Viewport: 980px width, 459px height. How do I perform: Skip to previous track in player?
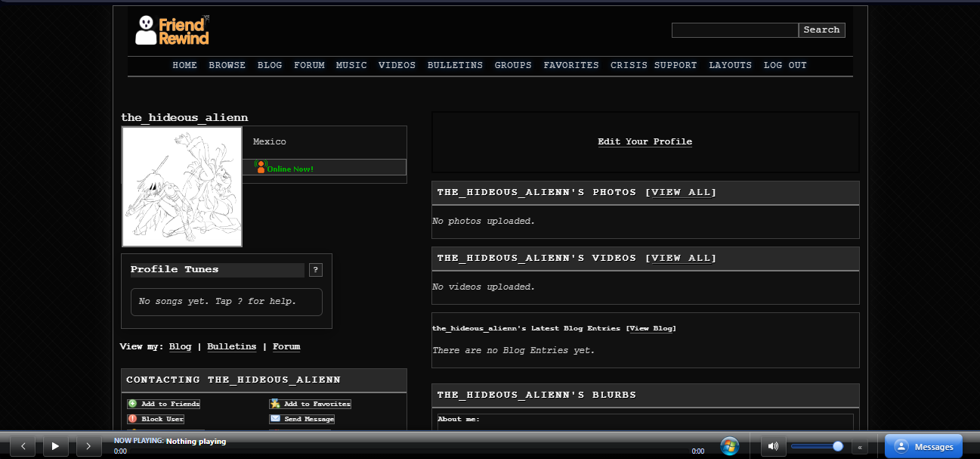pos(23,446)
